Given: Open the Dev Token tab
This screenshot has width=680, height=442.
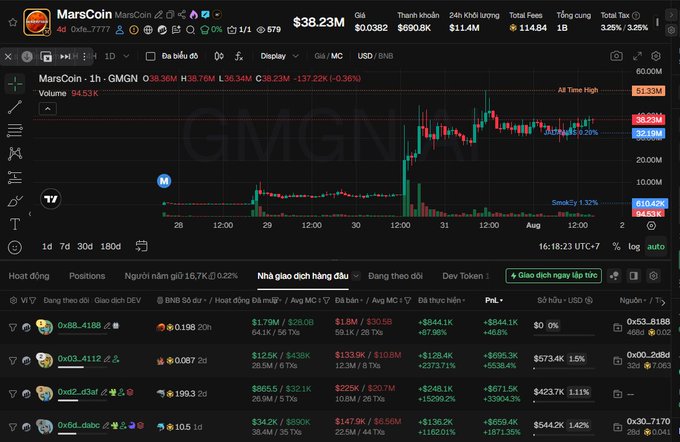Looking at the screenshot, I should (465, 276).
